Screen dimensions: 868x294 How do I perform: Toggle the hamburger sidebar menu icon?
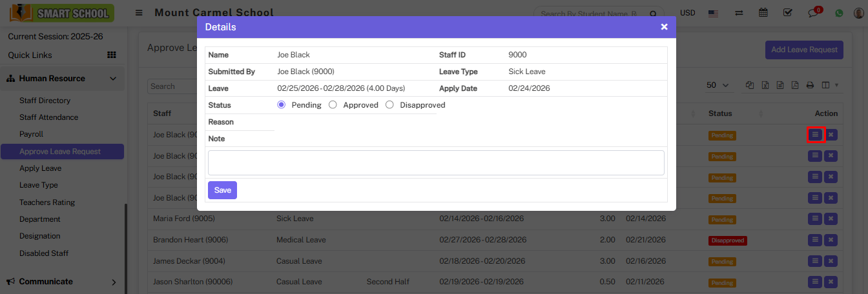point(139,13)
